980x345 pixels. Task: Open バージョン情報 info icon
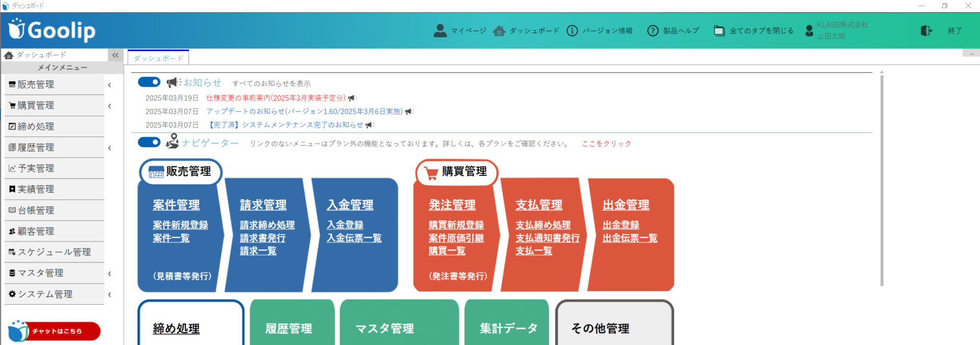(572, 31)
